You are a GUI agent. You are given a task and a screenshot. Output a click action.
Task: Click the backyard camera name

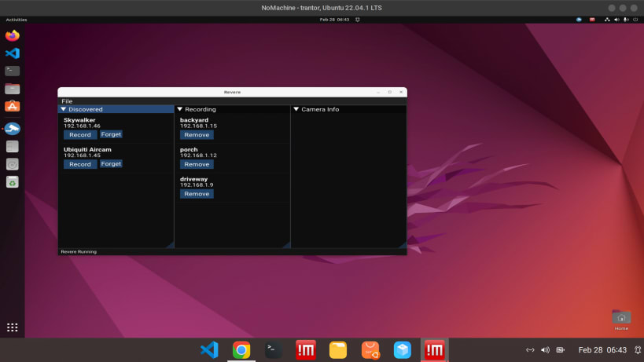click(194, 120)
